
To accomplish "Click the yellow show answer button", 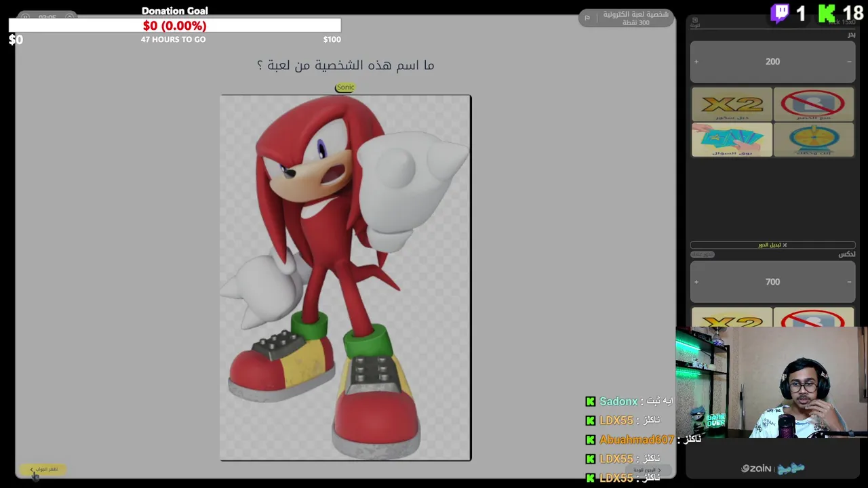I will pos(43,469).
